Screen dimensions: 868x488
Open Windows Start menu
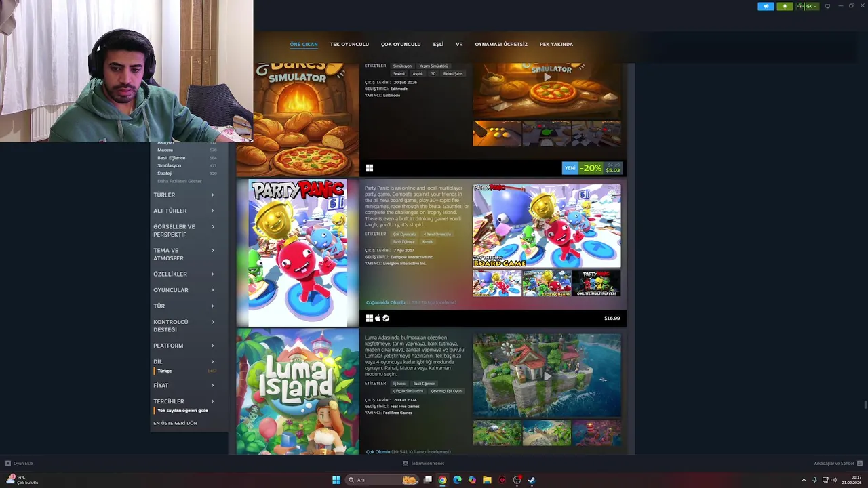tap(336, 480)
